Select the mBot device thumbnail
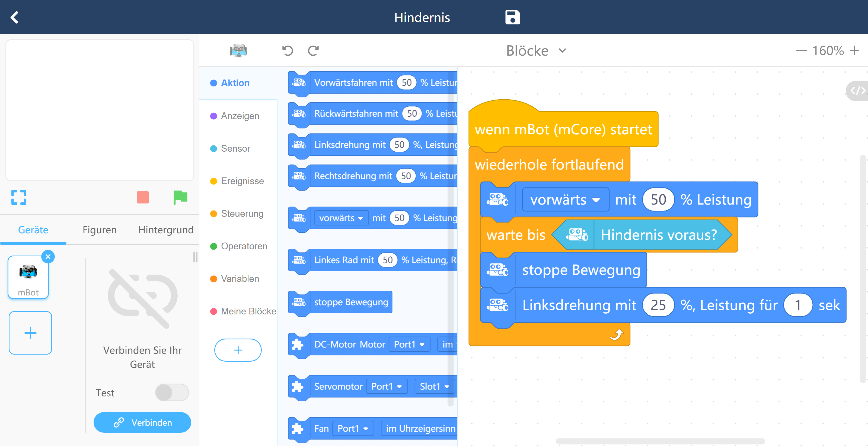This screenshot has height=446, width=868. pyautogui.click(x=28, y=277)
